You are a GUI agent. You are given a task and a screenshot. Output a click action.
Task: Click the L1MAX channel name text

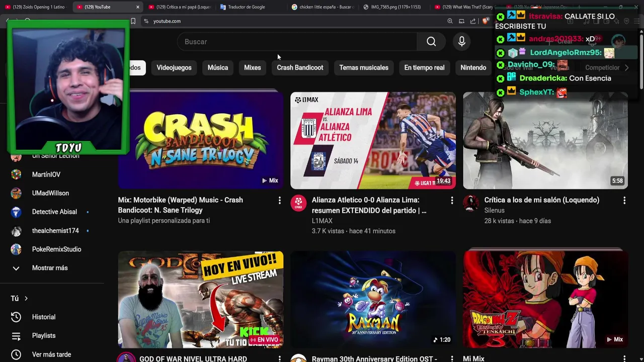pos(322,221)
